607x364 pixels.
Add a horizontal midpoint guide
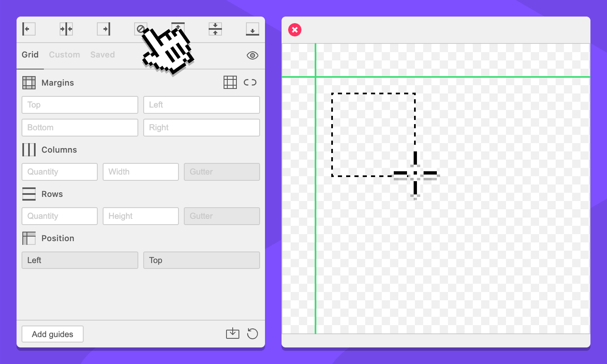point(215,29)
